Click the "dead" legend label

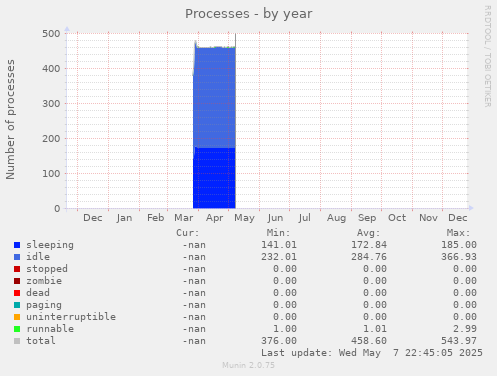pos(38,293)
